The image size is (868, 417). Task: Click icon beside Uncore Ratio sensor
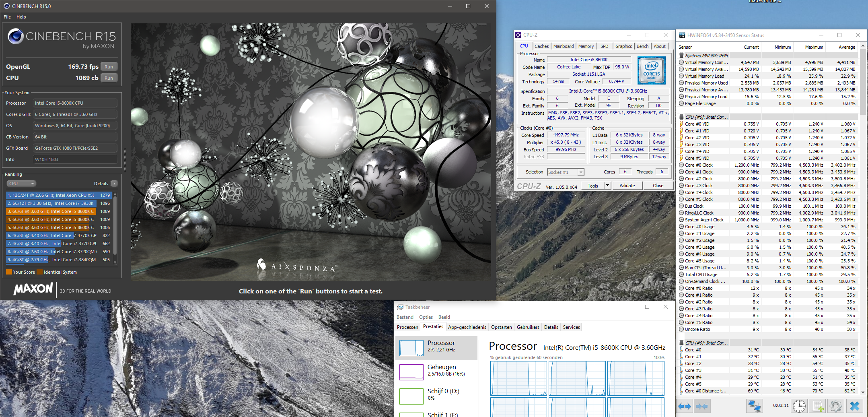pos(681,329)
